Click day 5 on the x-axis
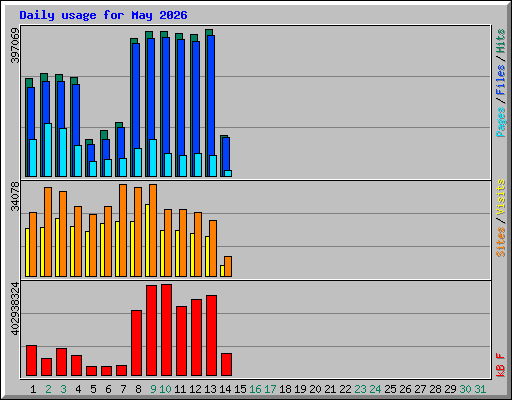512x400 pixels. pos(93,389)
